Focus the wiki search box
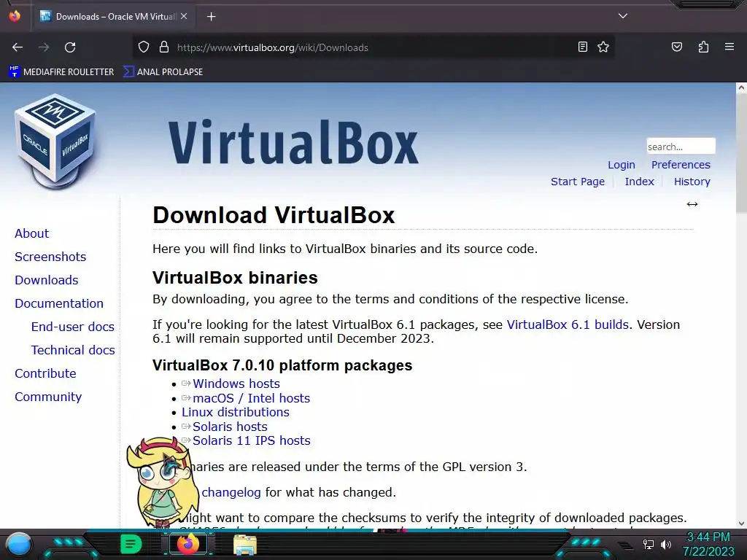Viewport: 747px width, 560px height. pos(681,146)
